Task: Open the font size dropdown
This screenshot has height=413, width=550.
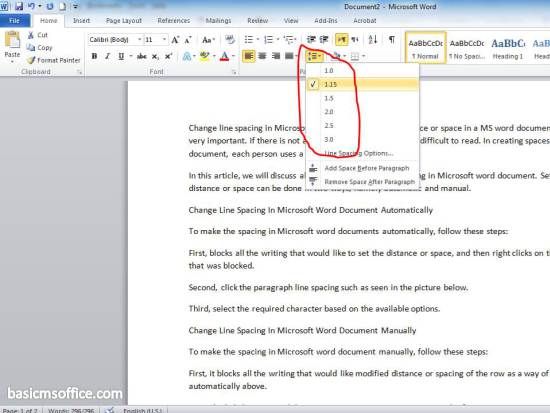Action: 164,40
